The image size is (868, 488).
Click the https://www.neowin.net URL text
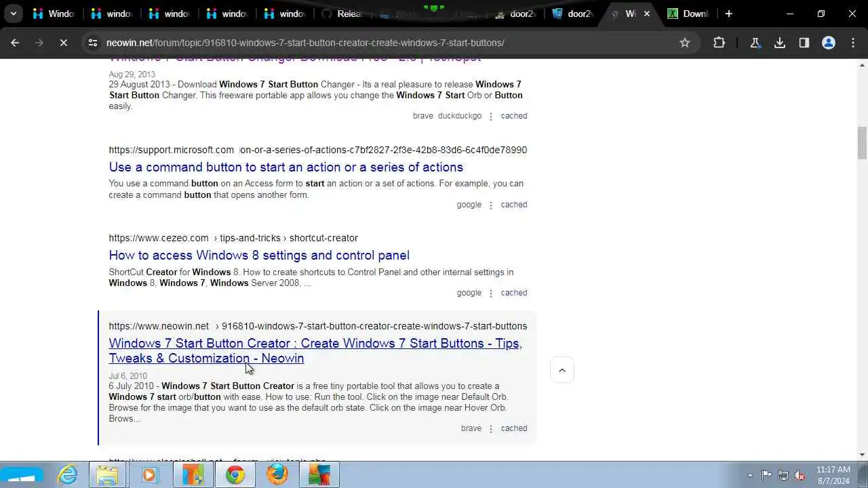(x=159, y=326)
